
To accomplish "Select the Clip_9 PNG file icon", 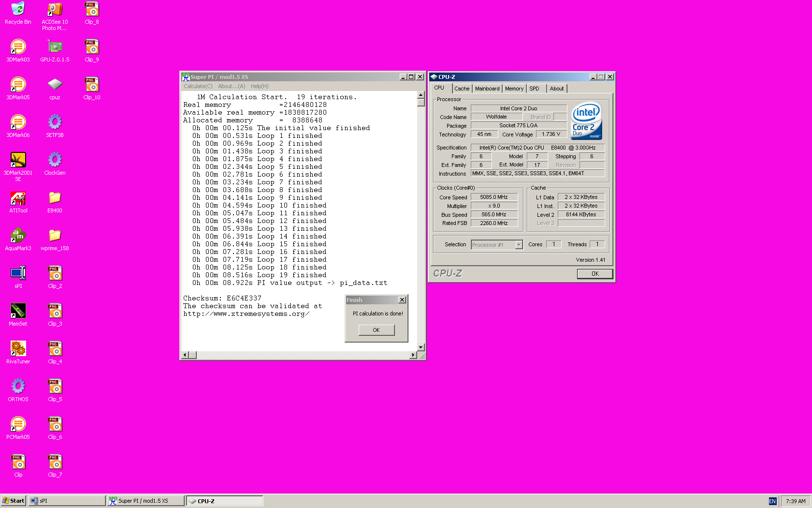I will click(92, 51).
